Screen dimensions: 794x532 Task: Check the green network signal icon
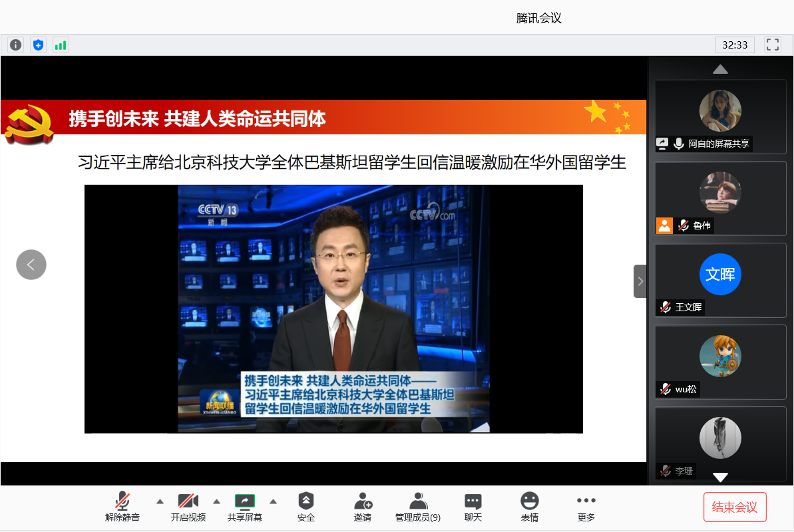pos(61,45)
